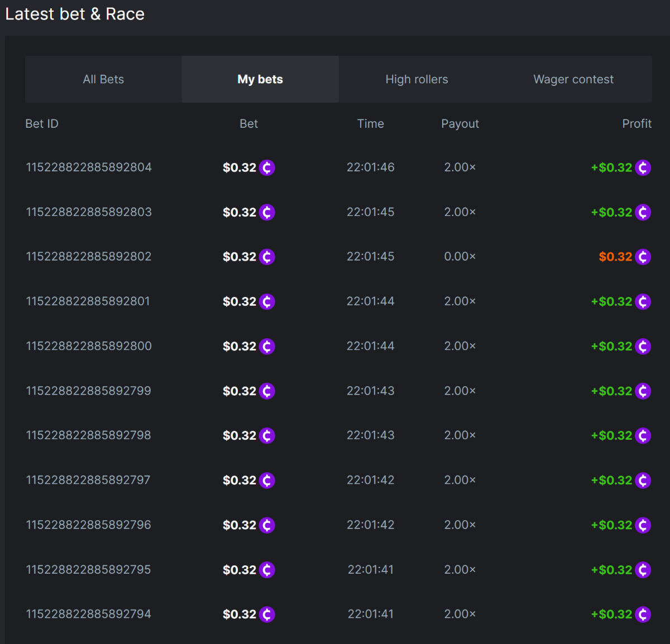The width and height of the screenshot is (670, 644).
Task: Open bet ID 115228822885892803
Action: click(x=89, y=212)
